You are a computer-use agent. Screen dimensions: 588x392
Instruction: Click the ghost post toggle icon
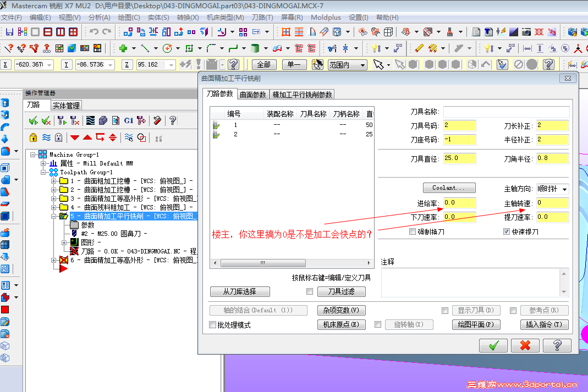(58, 138)
